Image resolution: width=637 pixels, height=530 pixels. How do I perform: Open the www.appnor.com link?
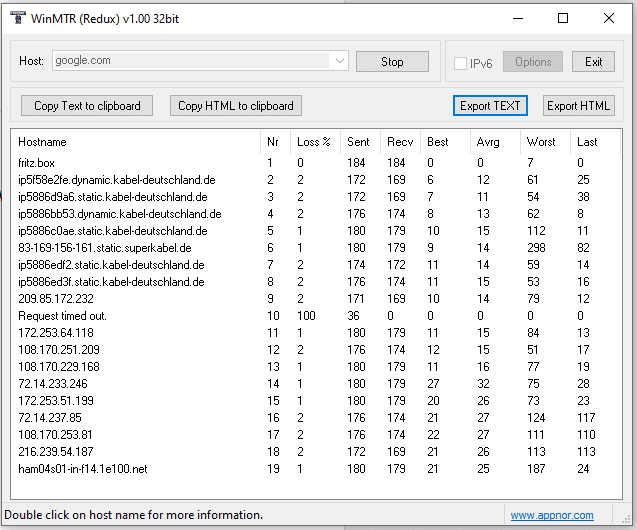[x=552, y=515]
